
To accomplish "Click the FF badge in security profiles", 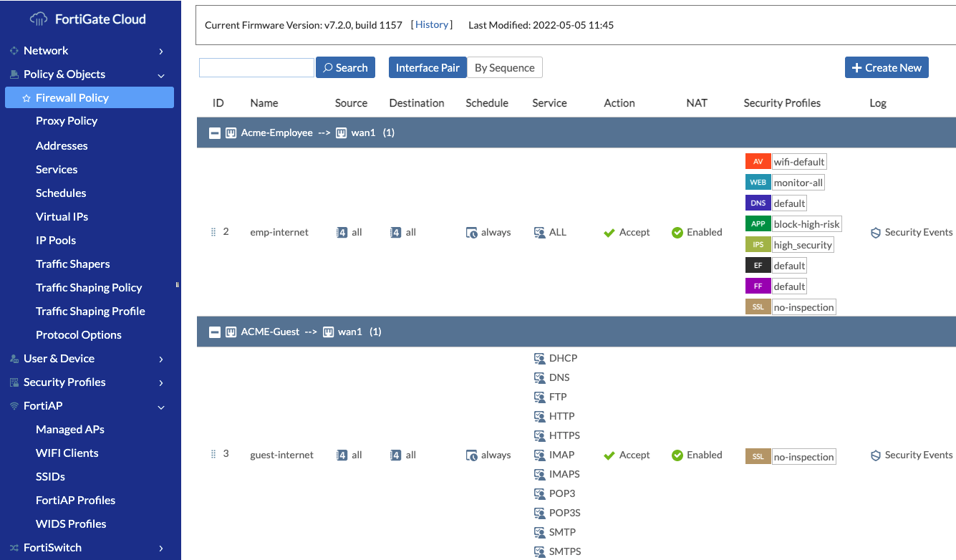I will pyautogui.click(x=758, y=286).
